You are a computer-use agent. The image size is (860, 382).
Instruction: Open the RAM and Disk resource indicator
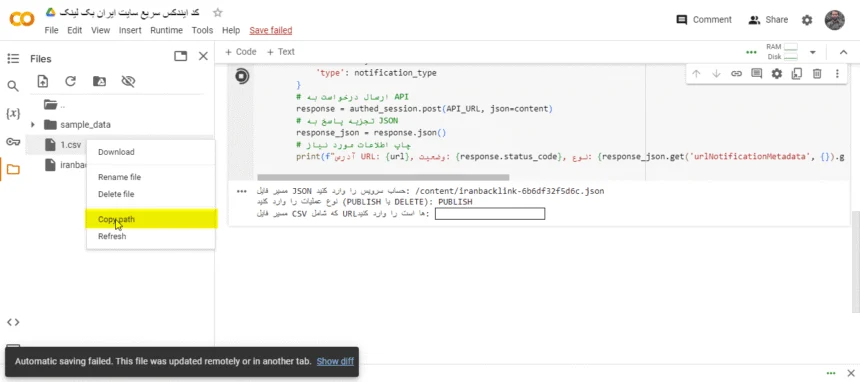tap(782, 52)
